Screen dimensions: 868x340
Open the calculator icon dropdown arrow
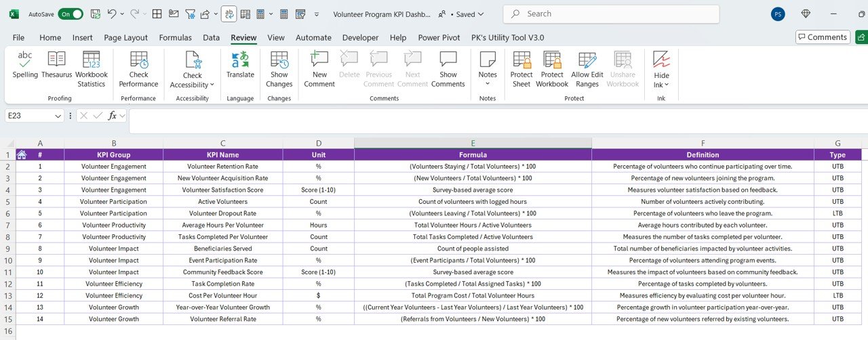pos(271,14)
